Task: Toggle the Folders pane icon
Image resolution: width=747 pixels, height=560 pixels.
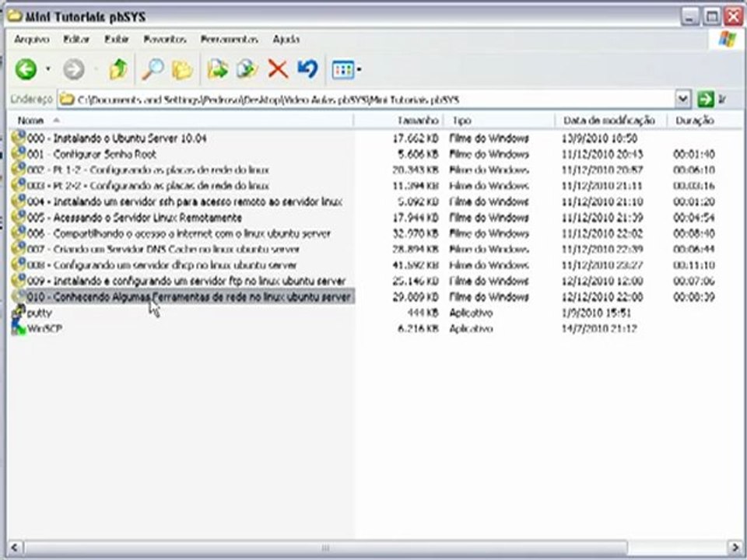Action: (182, 70)
